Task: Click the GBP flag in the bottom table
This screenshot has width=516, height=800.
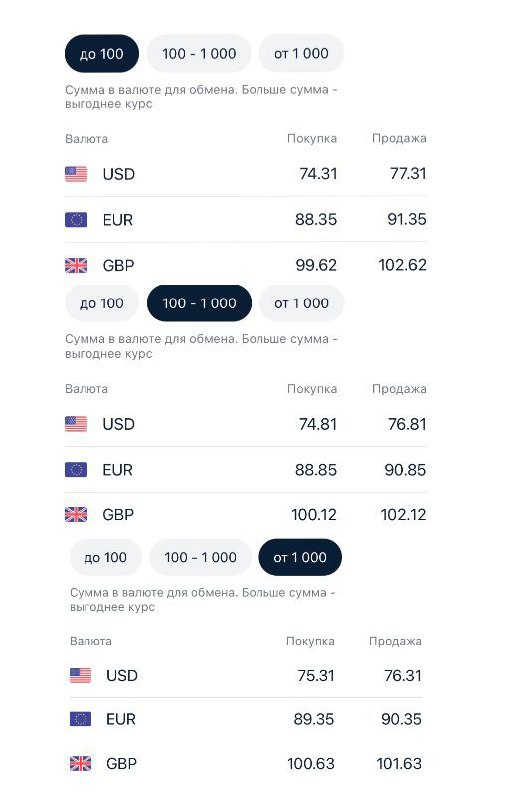Action: (81, 763)
